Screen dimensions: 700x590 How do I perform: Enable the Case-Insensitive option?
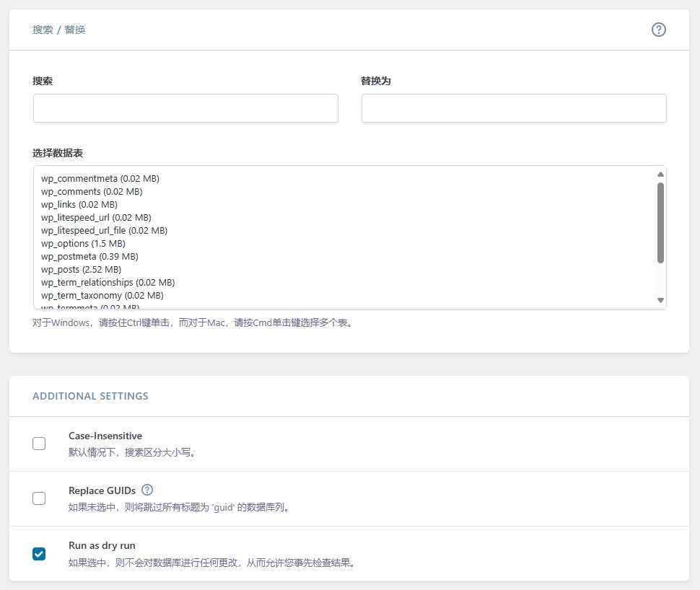(39, 444)
